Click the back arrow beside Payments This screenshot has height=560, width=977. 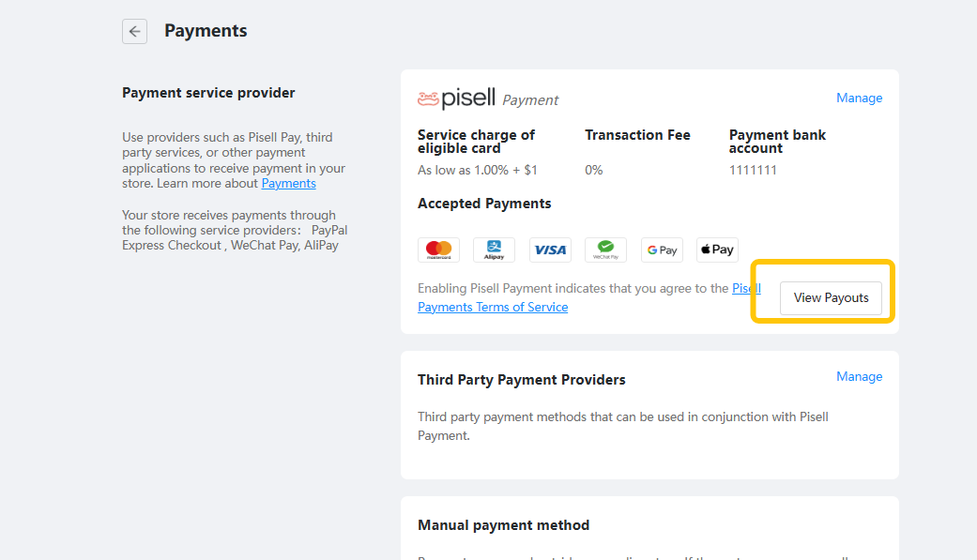coord(134,31)
